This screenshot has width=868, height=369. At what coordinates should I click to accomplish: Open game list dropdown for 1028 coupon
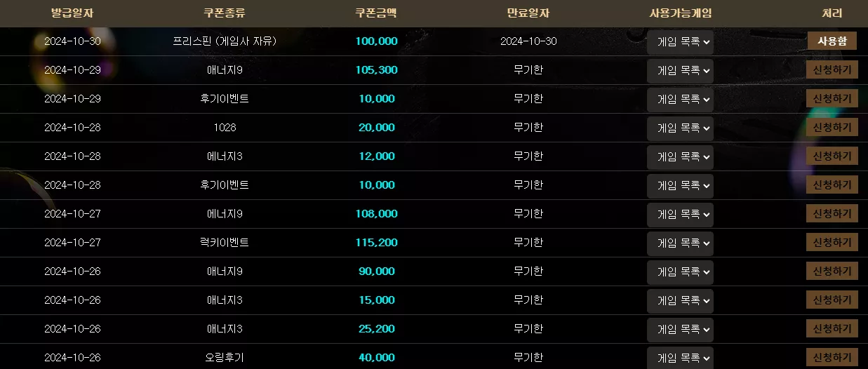point(680,128)
